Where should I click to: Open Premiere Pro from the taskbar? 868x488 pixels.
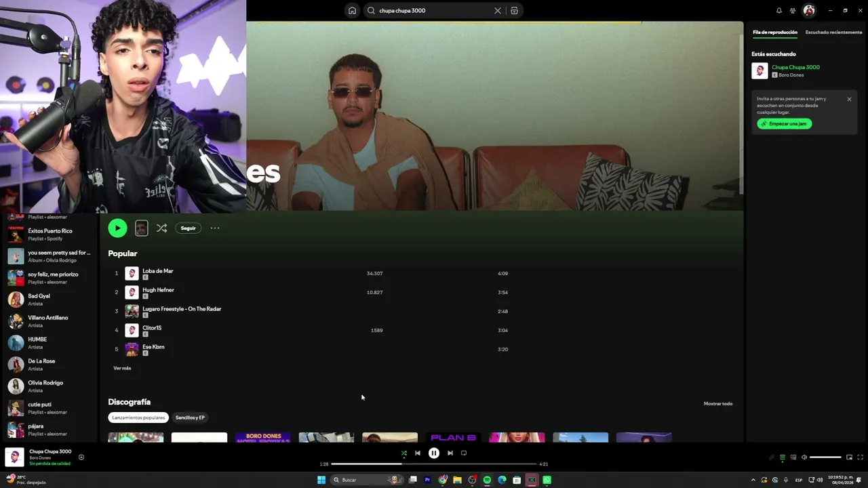[427, 480]
